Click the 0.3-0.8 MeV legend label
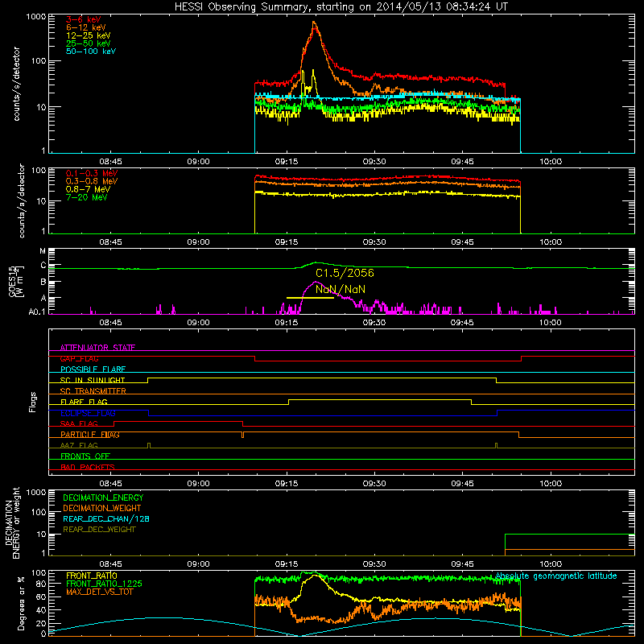Viewport: 644px width, 644px height. pos(92,181)
